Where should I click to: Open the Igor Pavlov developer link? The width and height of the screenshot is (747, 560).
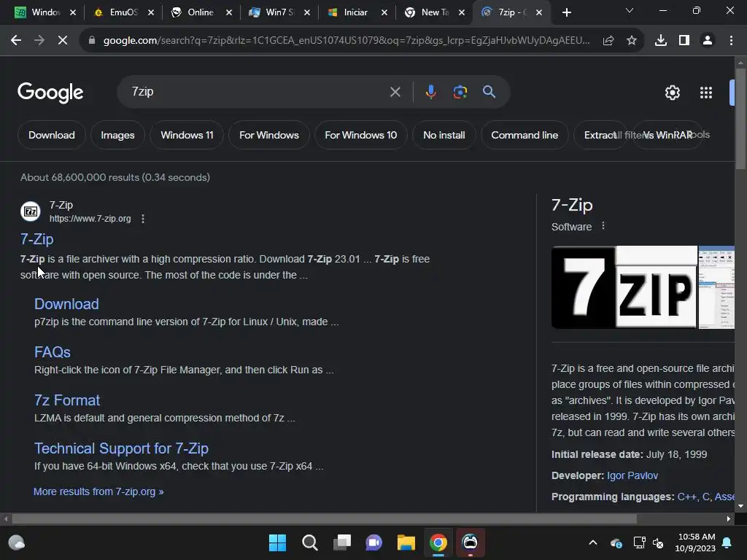click(632, 475)
